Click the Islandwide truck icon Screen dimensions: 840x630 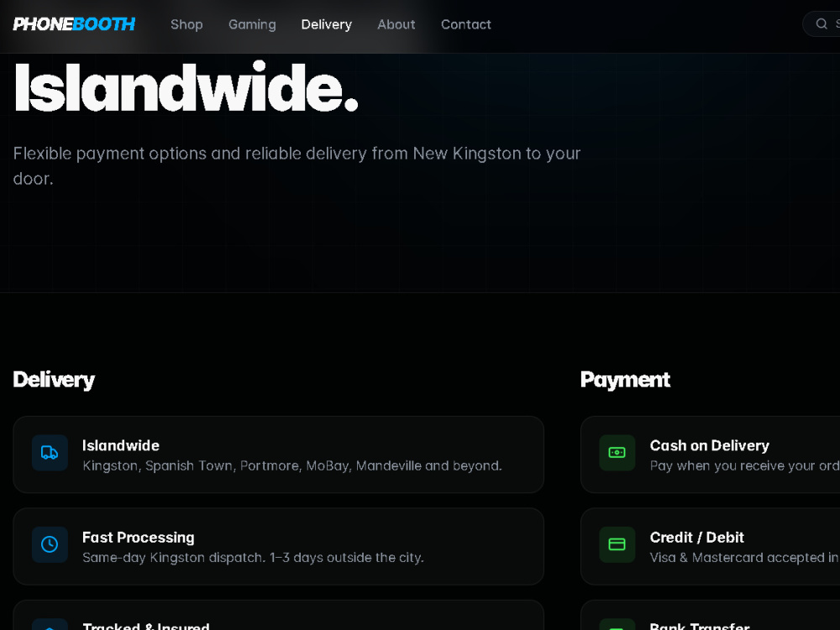tap(50, 453)
